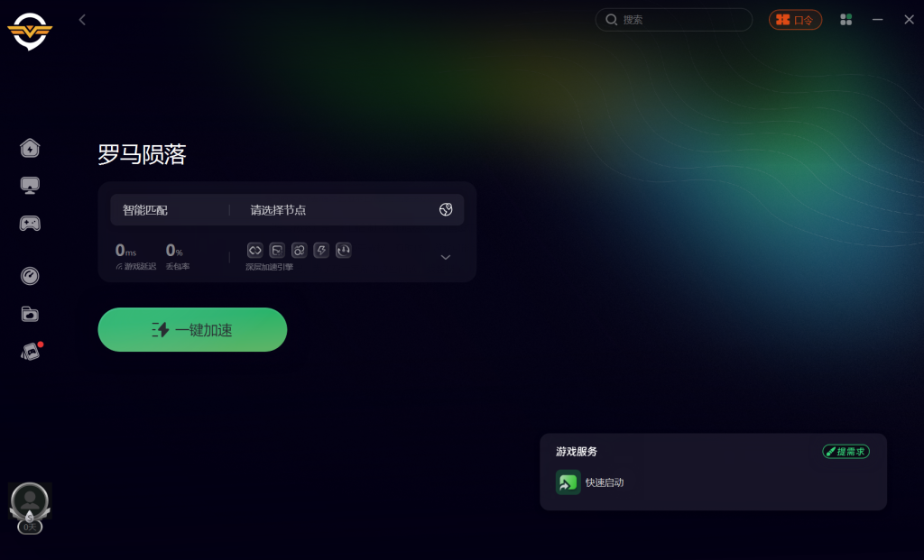Viewport: 924px width, 560px height.
Task: Launch 快速启动 in game services
Action: click(x=590, y=482)
